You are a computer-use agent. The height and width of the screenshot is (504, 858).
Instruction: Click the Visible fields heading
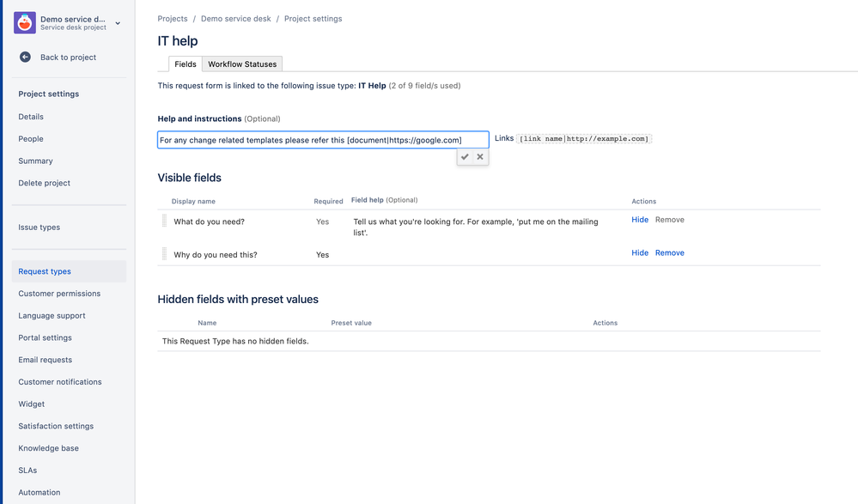pyautogui.click(x=189, y=178)
